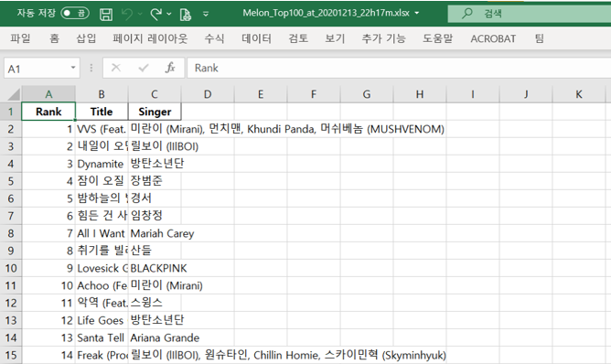The image size is (611, 364).
Task: Click the 경서 singer cell
Action: (155, 198)
